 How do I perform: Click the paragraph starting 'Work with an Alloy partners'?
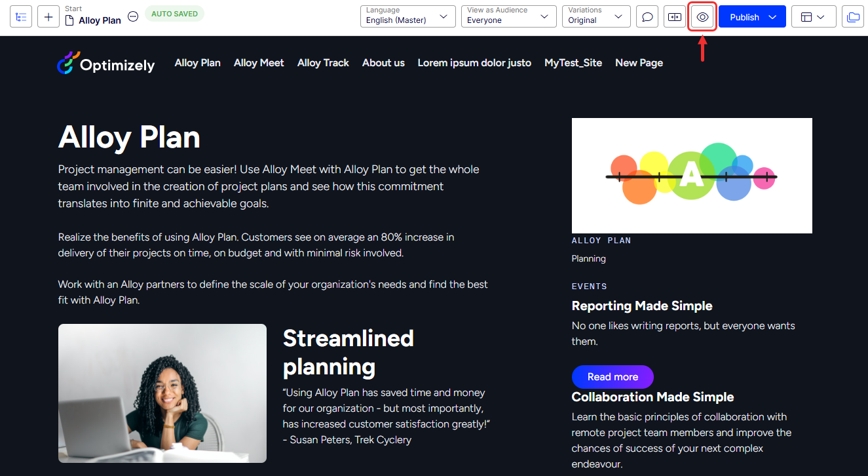273,292
